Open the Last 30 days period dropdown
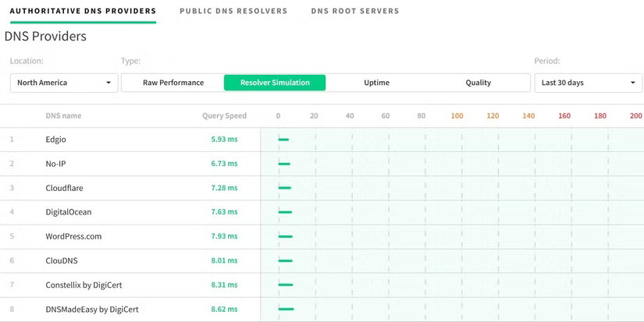Screen dimensions: 644x322 pos(588,83)
